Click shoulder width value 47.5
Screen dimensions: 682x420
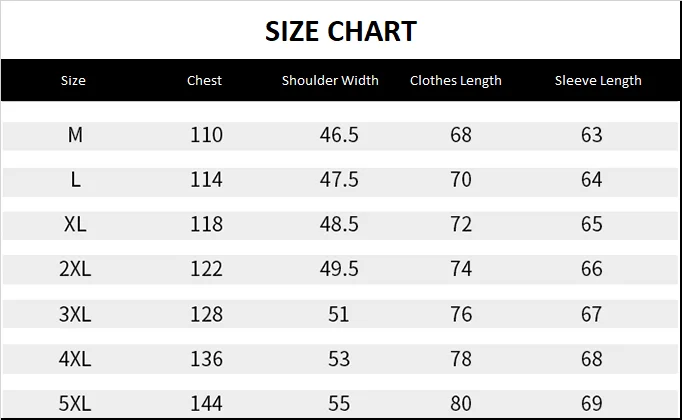338,180
